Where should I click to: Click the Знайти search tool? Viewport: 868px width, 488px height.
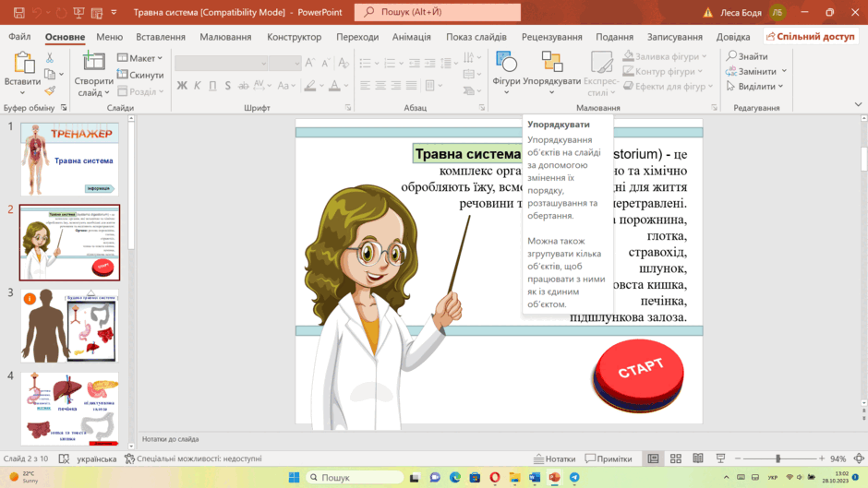pyautogui.click(x=747, y=56)
